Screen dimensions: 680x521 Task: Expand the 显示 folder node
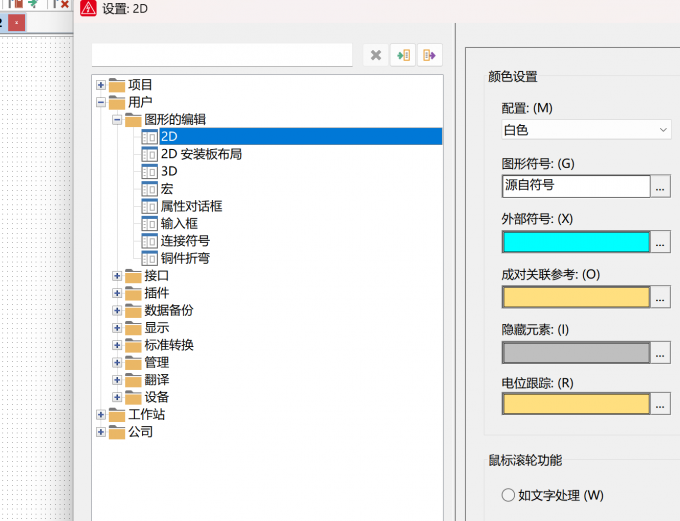(117, 328)
